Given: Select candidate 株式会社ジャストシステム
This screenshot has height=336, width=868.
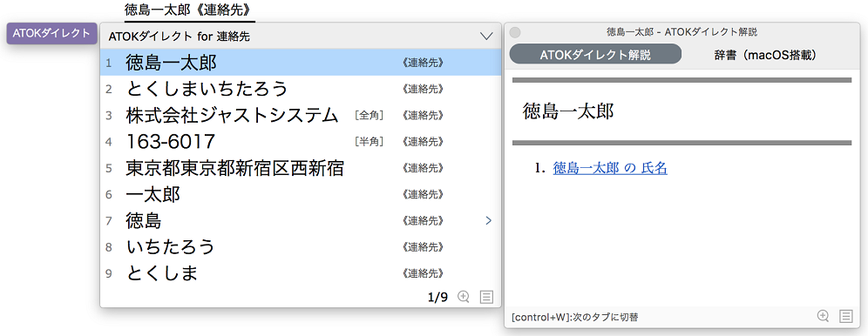Looking at the screenshot, I should 301,115.
